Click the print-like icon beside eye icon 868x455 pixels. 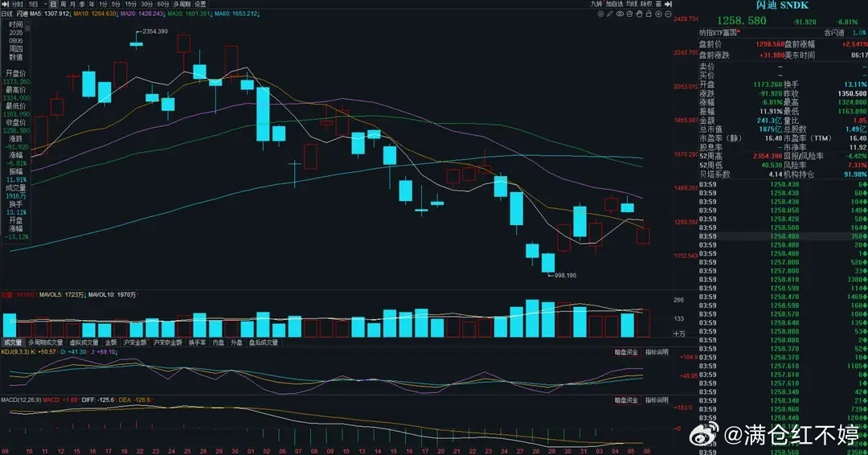coord(629,14)
